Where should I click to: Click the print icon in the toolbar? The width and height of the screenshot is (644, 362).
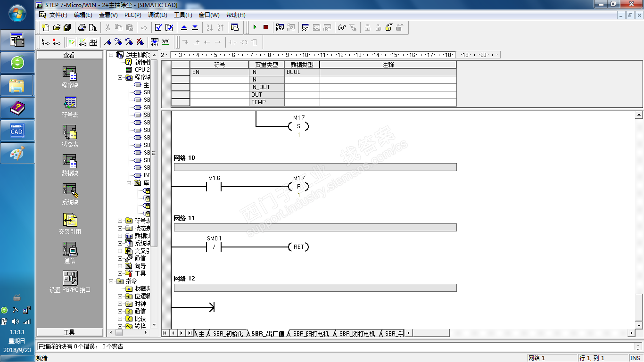pos(82,27)
